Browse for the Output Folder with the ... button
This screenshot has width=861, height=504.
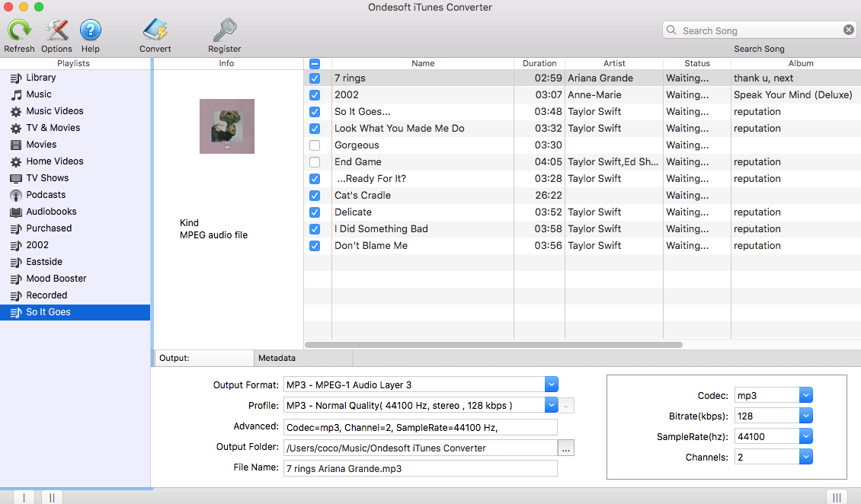click(x=565, y=448)
